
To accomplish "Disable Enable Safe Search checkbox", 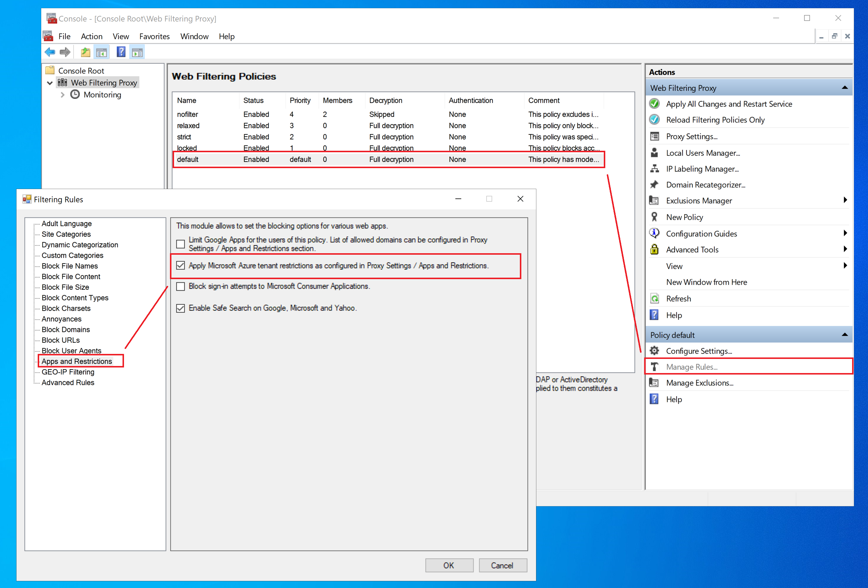I will (x=181, y=308).
